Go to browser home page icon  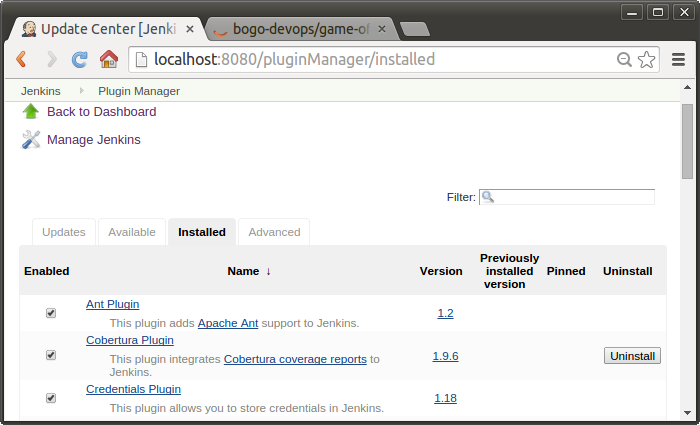[109, 59]
